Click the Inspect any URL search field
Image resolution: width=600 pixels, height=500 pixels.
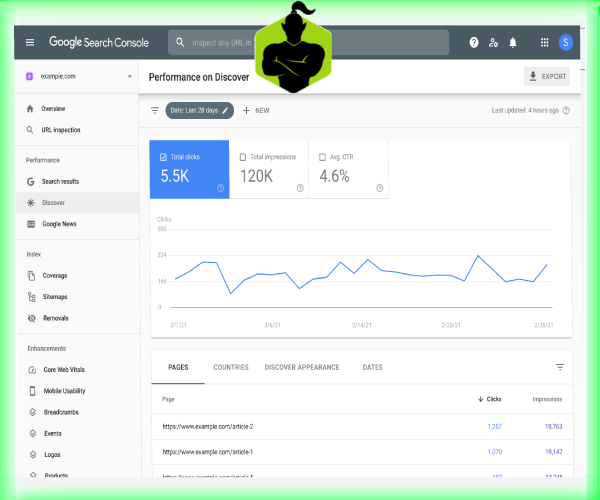tap(308, 42)
